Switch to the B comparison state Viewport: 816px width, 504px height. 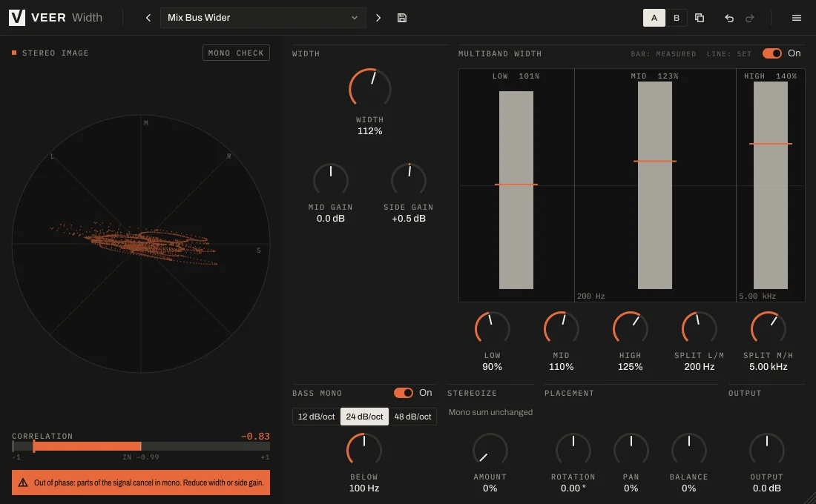click(x=677, y=18)
